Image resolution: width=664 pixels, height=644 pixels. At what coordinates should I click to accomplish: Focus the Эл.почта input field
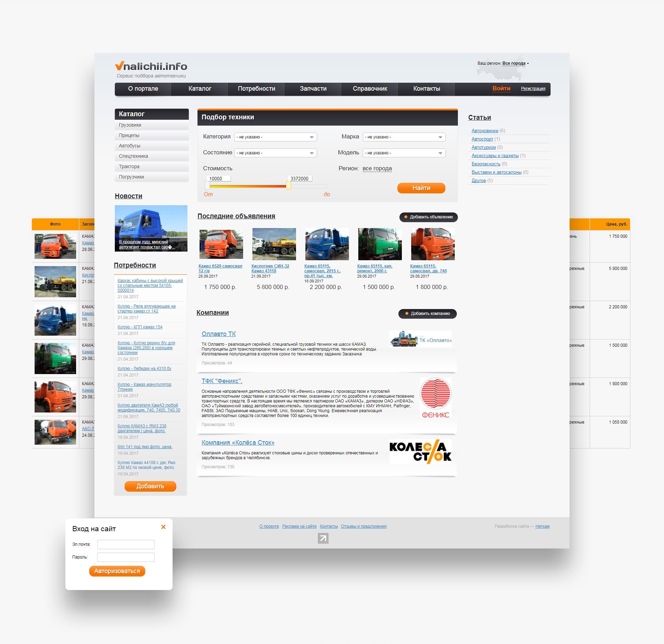(x=126, y=544)
